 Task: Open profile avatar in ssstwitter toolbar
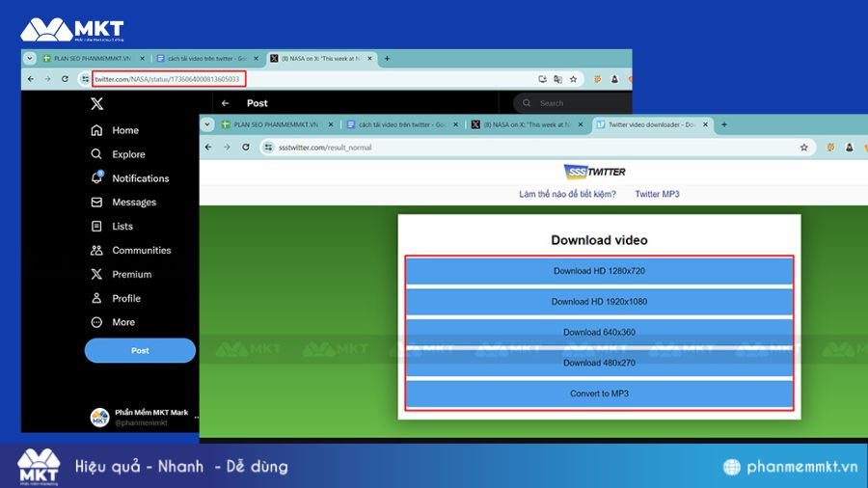[x=849, y=148]
